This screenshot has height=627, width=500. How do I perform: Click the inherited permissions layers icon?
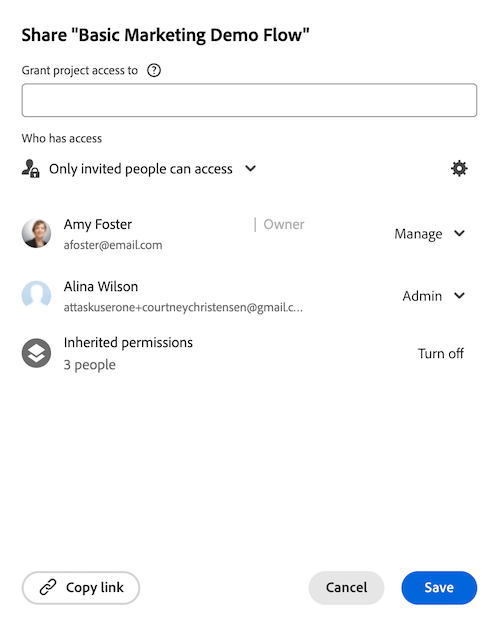pos(36,353)
